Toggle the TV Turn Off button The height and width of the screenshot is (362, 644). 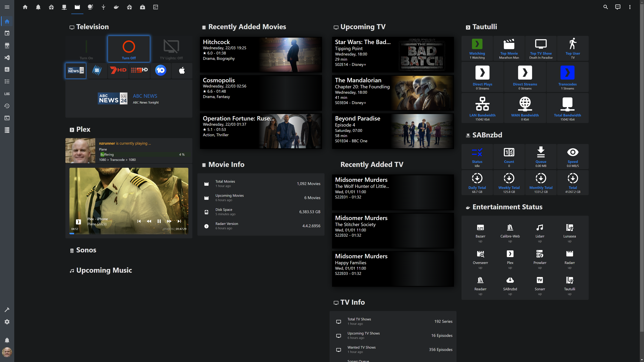[x=129, y=49]
